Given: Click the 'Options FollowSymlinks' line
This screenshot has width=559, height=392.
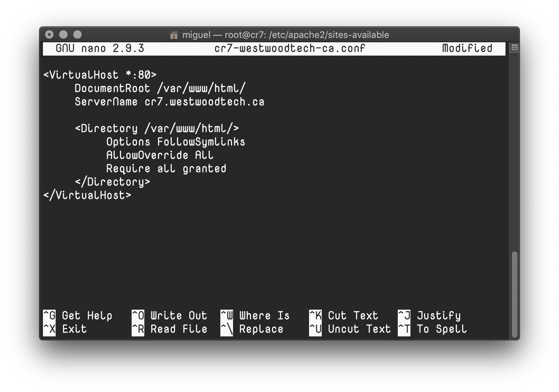Looking at the screenshot, I should [x=176, y=142].
